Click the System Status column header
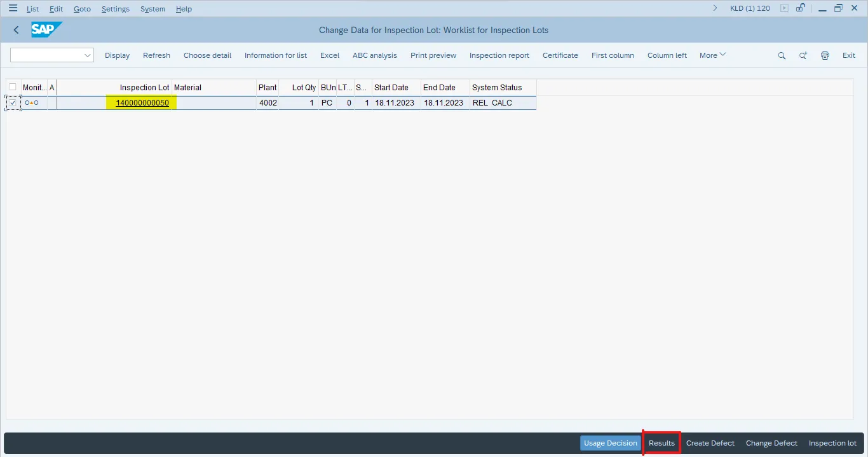 (497, 87)
